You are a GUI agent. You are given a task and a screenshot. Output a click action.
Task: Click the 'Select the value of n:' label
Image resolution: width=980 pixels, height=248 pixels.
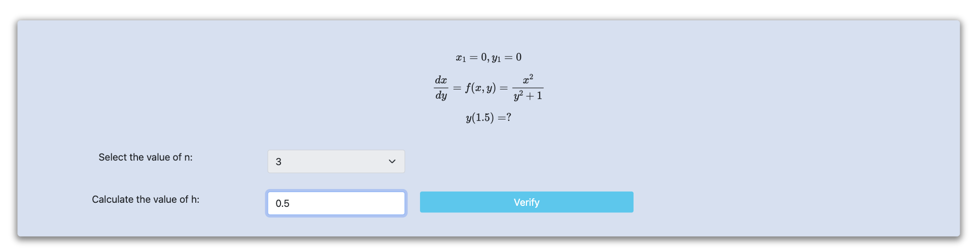click(x=146, y=158)
